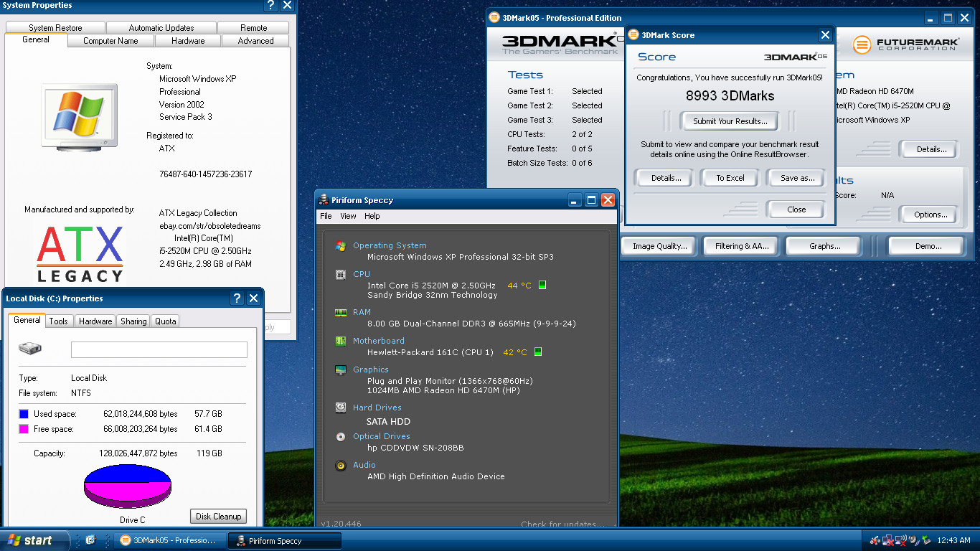
Task: Click the green temperature indicator next to 42 °C
Action: [x=537, y=352]
